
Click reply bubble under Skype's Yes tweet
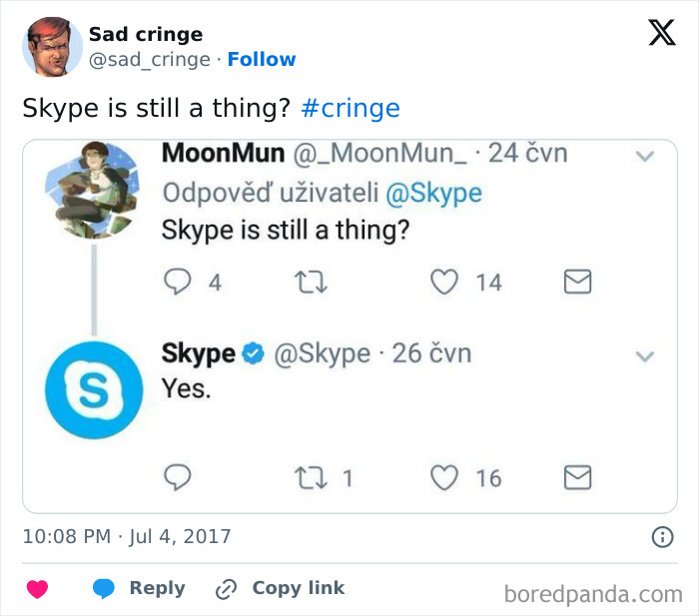coord(178,477)
